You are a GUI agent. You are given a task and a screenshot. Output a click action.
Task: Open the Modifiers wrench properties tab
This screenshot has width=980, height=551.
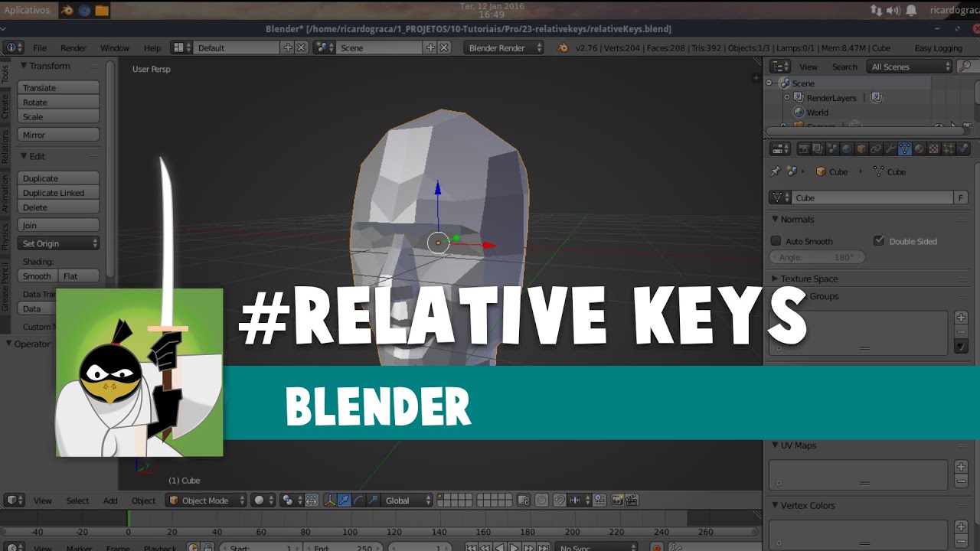890,149
